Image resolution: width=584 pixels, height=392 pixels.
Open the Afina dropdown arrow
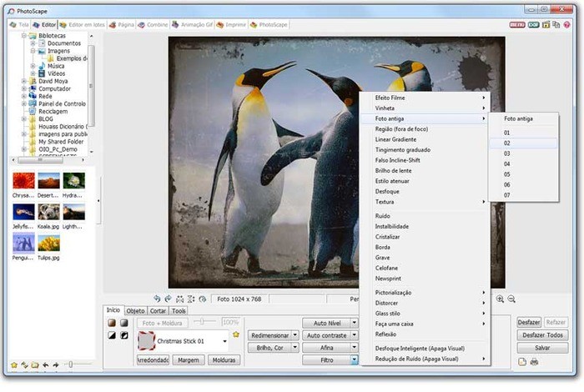coord(355,347)
